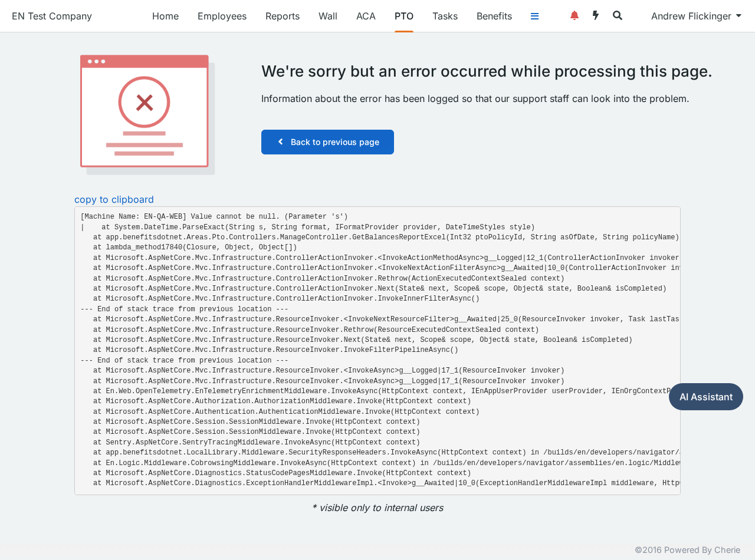Open the notifications bell icon
The height and width of the screenshot is (560, 755).
coord(574,15)
